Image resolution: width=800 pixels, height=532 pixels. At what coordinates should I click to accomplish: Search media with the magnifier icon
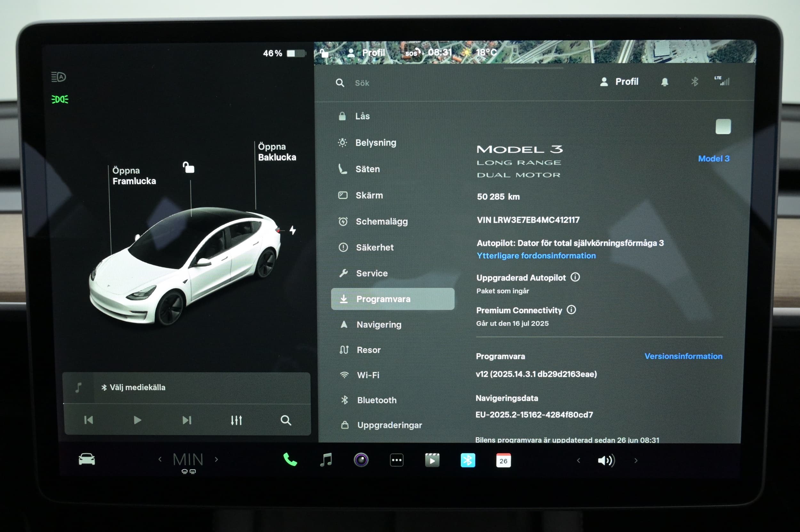click(286, 420)
